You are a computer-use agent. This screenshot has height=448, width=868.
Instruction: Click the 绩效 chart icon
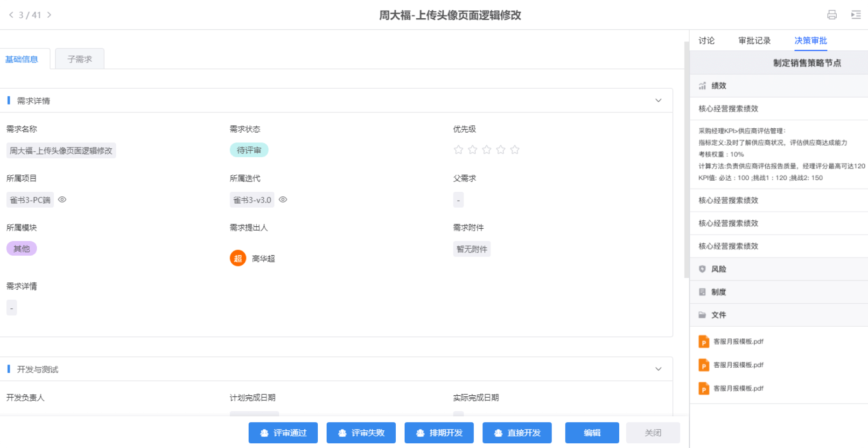[702, 86]
